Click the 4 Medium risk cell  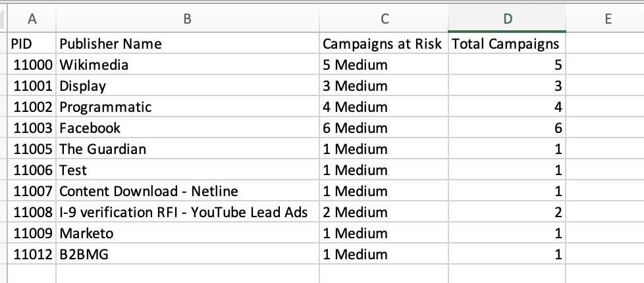coord(383,107)
